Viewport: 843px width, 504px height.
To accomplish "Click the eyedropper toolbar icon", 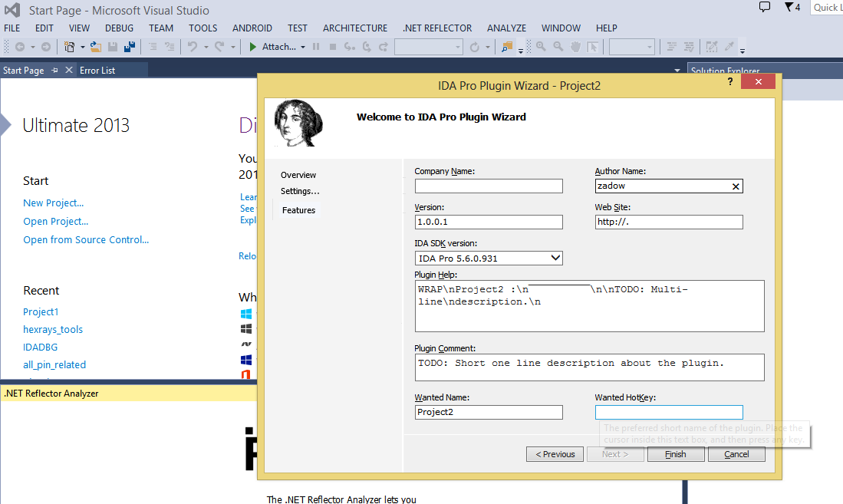I will [x=729, y=47].
